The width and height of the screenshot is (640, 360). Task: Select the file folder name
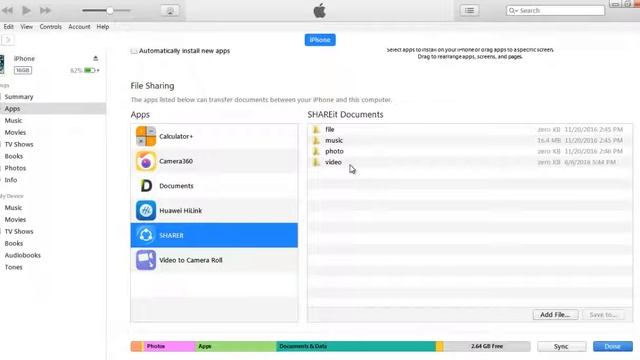point(330,129)
